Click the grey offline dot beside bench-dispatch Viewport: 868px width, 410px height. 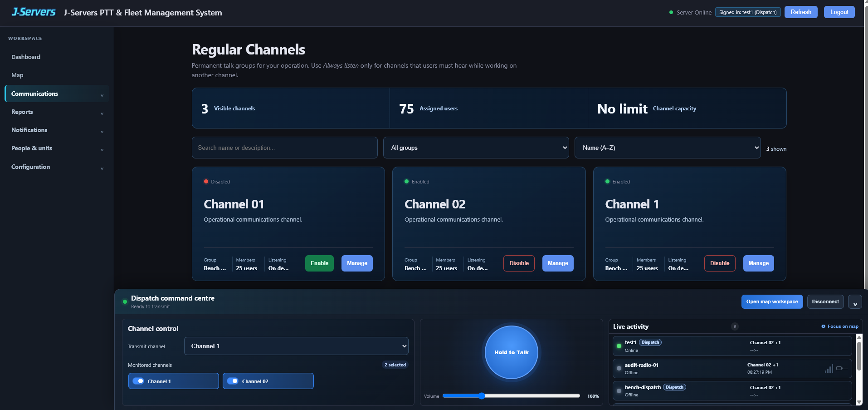619,390
